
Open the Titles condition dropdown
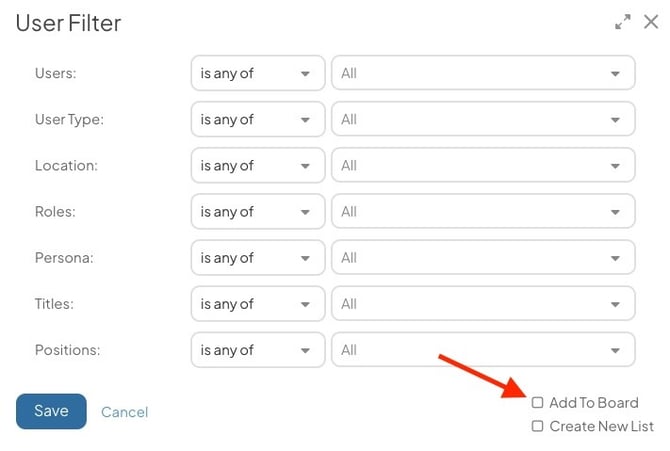(x=257, y=304)
